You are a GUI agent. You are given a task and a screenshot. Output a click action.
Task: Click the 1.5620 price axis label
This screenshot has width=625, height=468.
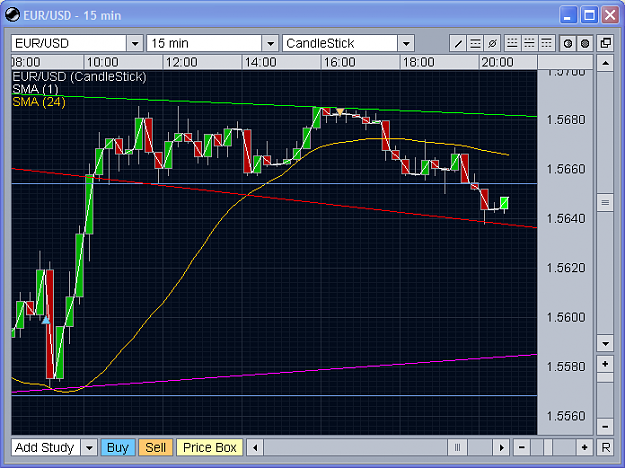tap(566, 267)
